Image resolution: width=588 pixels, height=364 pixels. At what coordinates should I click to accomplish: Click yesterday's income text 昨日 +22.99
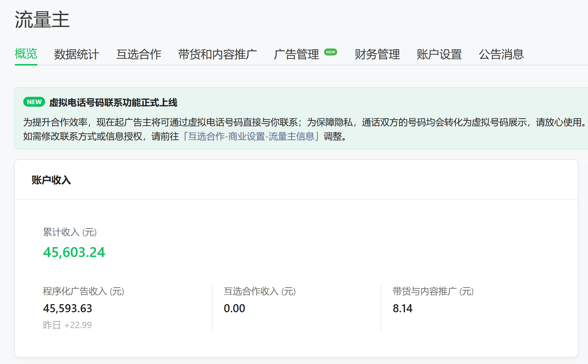[x=67, y=325]
